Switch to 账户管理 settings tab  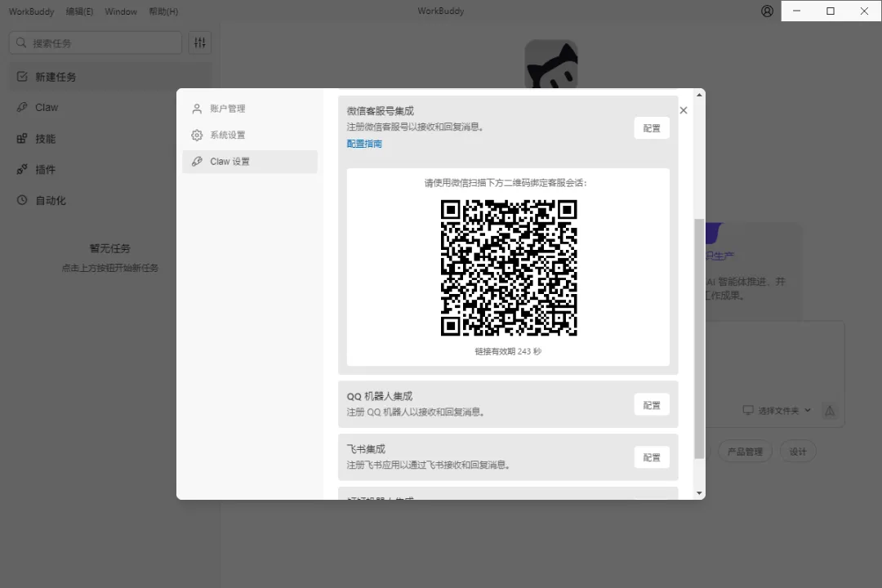pos(250,109)
